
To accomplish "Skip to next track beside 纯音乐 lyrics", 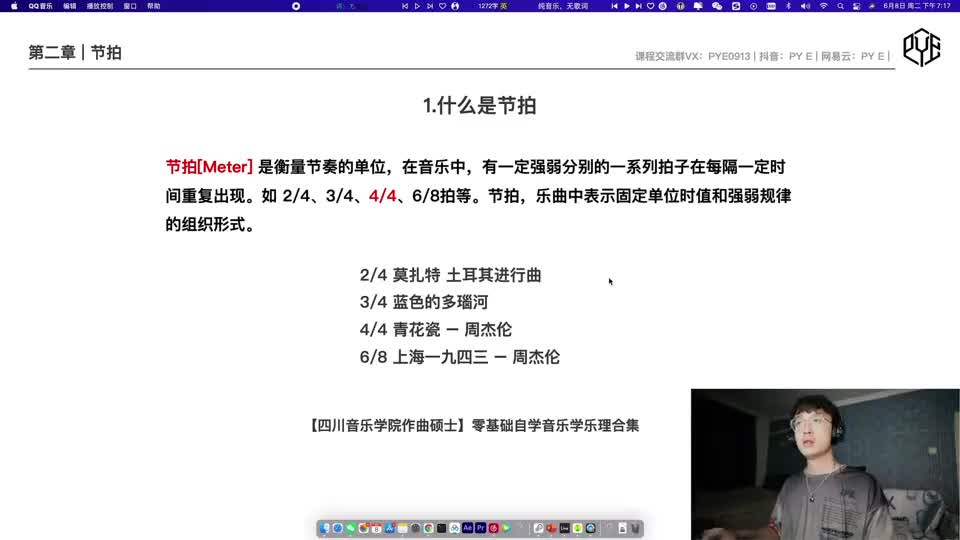I will coord(639,6).
